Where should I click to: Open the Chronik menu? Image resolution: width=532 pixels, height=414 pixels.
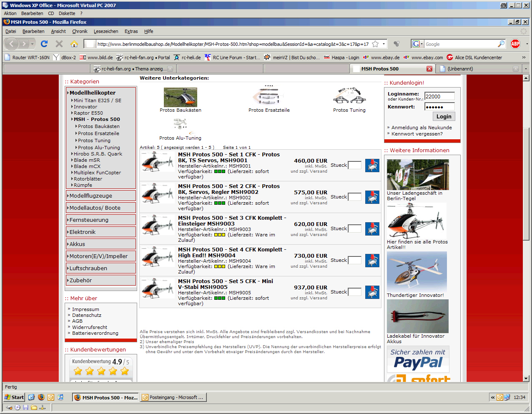tap(80, 31)
